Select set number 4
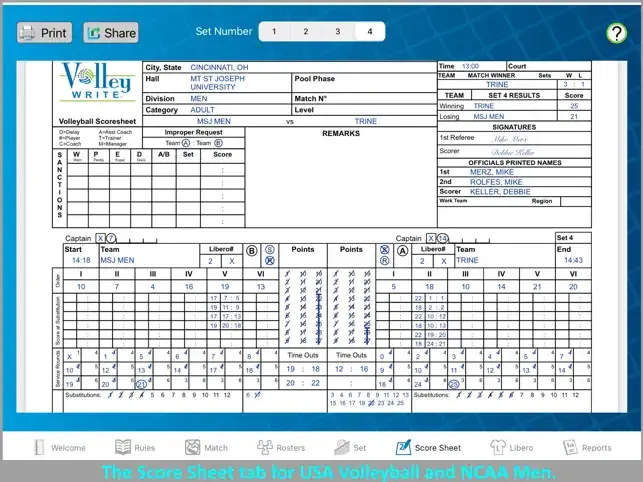This screenshot has height=482, width=643. (370, 32)
